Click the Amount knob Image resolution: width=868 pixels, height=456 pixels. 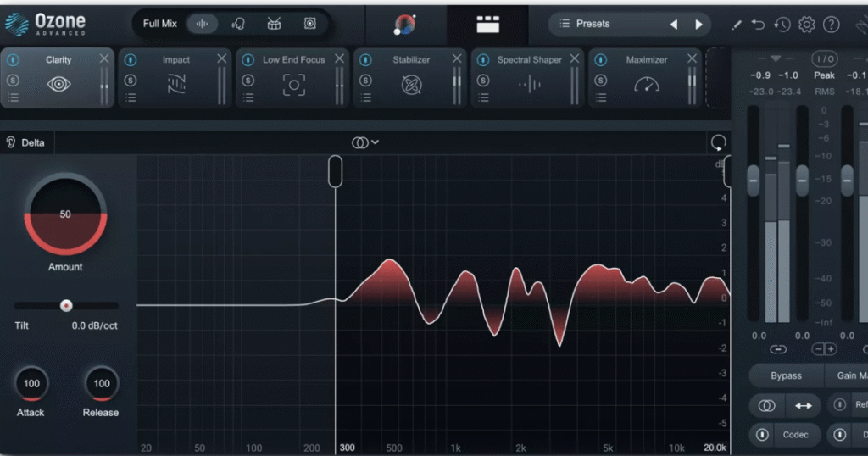click(65, 214)
